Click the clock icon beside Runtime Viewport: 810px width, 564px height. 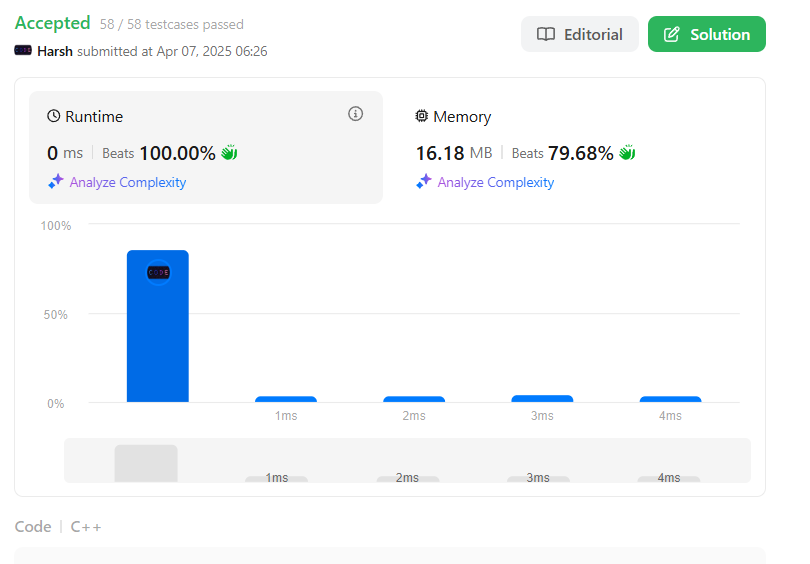54,116
